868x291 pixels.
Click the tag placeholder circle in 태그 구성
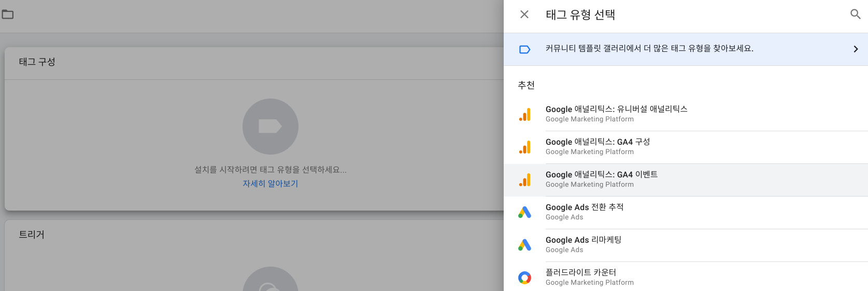point(271,127)
